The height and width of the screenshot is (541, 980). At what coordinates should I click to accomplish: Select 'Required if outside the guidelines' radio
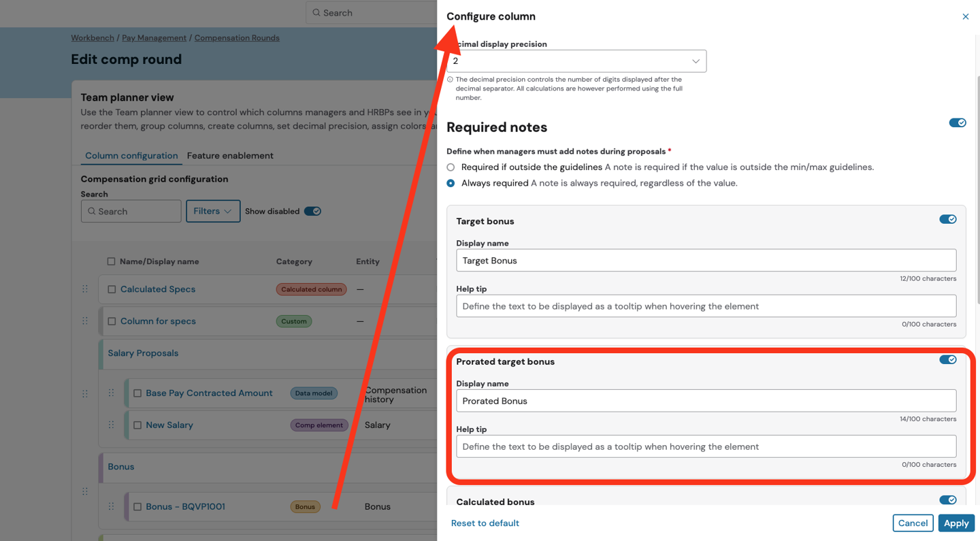point(451,167)
